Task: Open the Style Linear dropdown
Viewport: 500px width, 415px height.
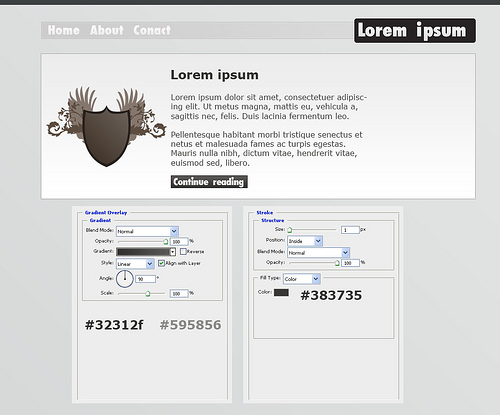Action: [135, 264]
